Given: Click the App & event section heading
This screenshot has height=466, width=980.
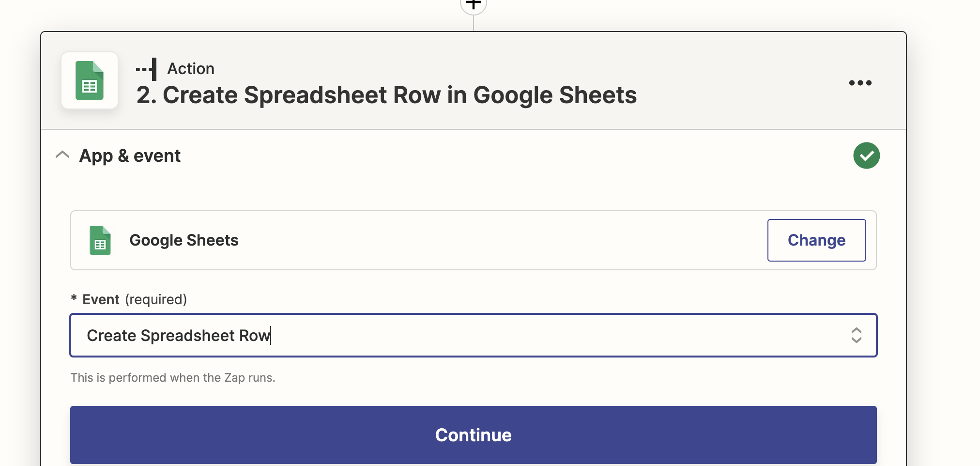Looking at the screenshot, I should 130,155.
